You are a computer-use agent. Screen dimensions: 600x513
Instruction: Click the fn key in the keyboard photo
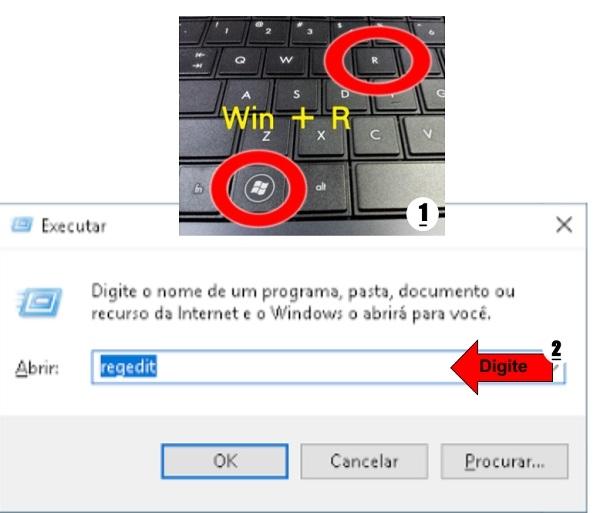(198, 189)
